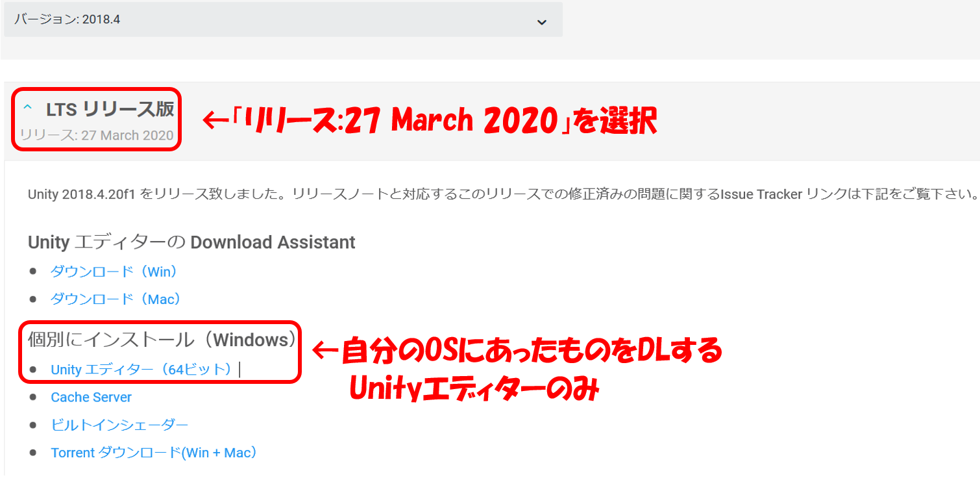Click the Download Assistant section heading
980x480 pixels.
click(191, 242)
